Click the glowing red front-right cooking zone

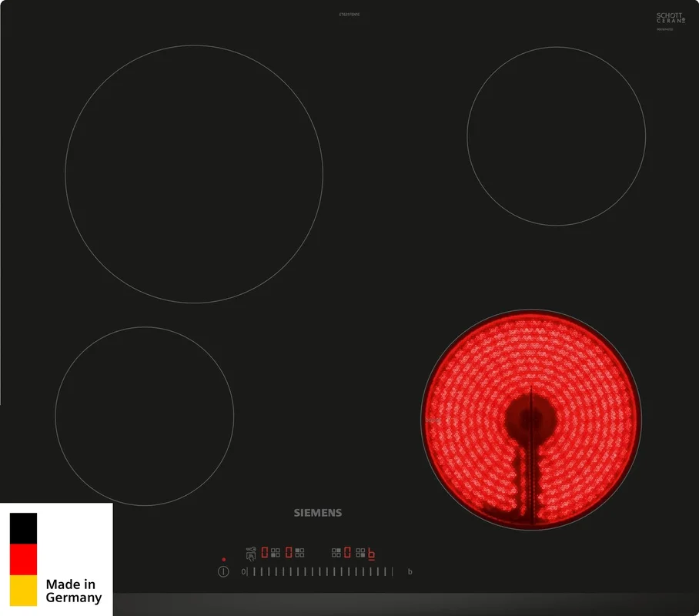531,420
